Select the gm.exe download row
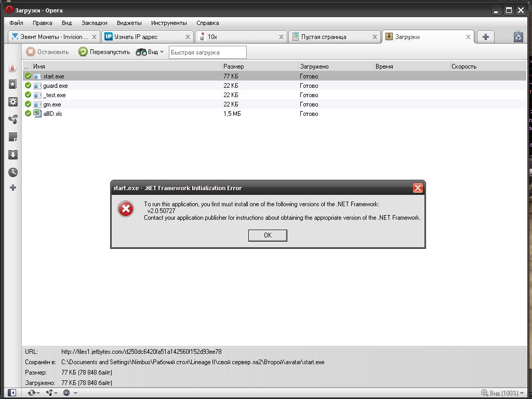This screenshot has height=399, width=532. tap(274, 104)
